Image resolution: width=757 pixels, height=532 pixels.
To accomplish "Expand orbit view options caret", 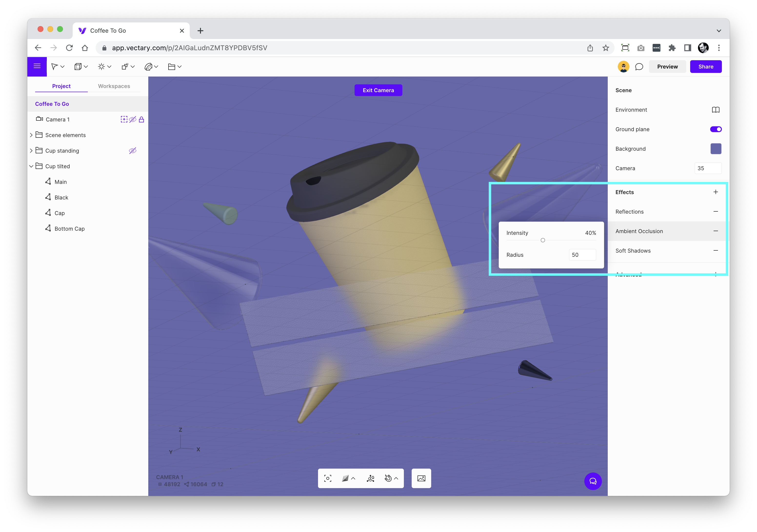I will (396, 478).
